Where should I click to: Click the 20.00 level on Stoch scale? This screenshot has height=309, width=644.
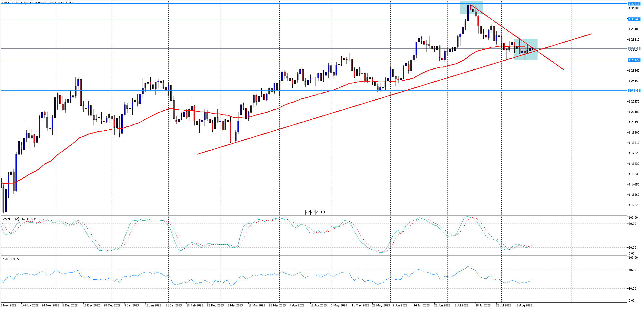(x=632, y=248)
